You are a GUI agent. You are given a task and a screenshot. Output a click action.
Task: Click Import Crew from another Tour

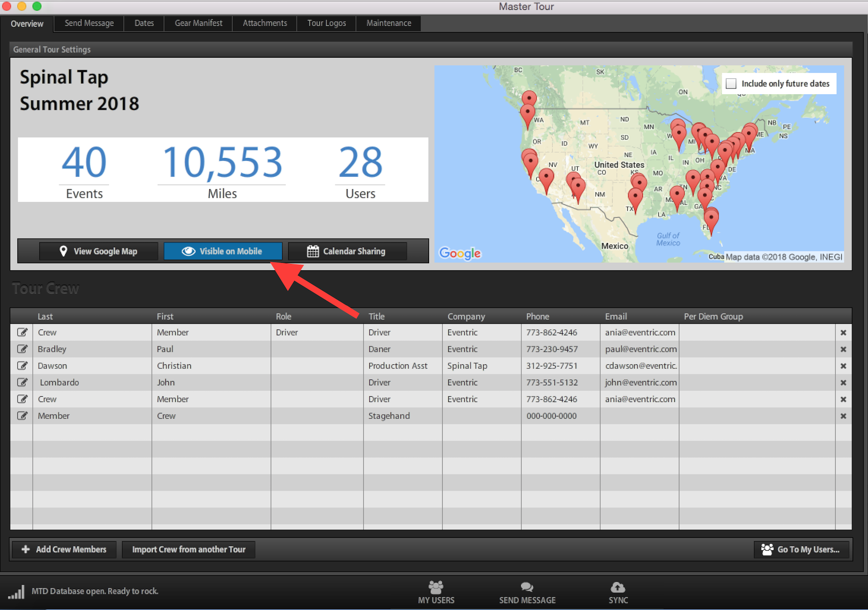[x=189, y=549]
